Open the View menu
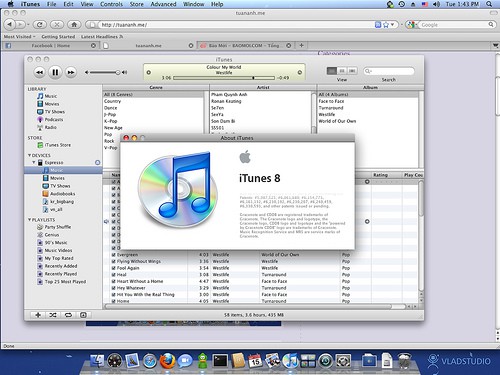This screenshot has height=375, width=500. 87,4
